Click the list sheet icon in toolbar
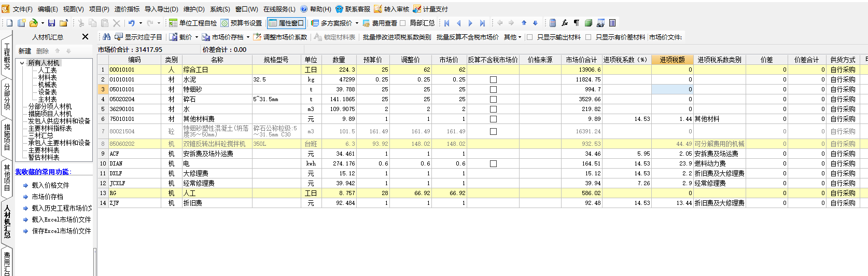The width and height of the screenshot is (868, 276). (x=612, y=23)
